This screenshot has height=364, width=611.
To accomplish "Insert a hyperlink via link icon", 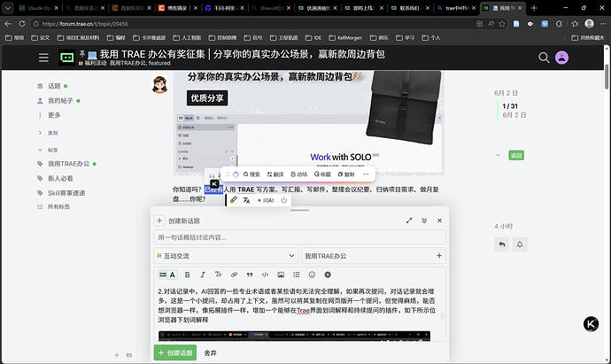I will 234,275.
